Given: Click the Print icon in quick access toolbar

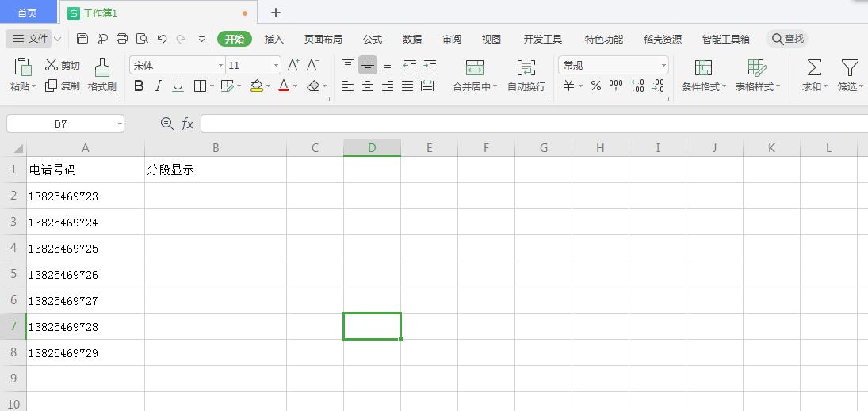Looking at the screenshot, I should pos(122,39).
